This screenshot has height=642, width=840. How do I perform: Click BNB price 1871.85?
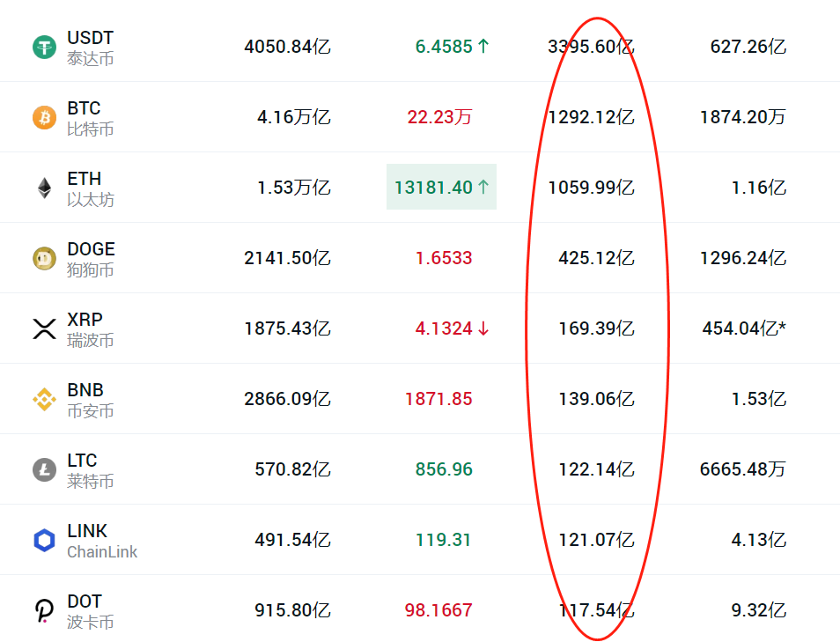[438, 399]
